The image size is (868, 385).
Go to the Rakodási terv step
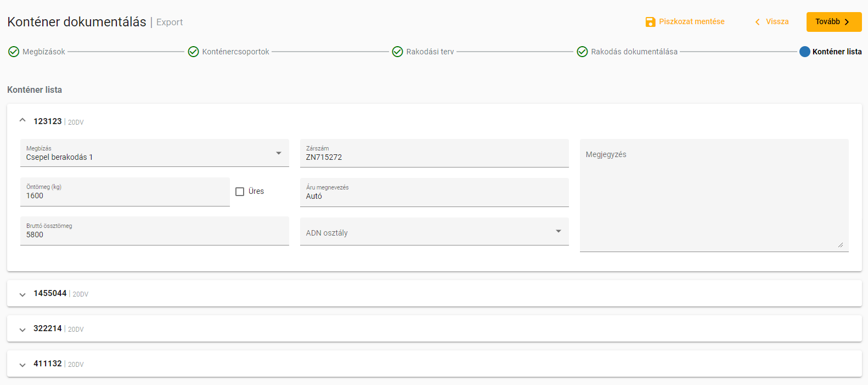coord(430,52)
